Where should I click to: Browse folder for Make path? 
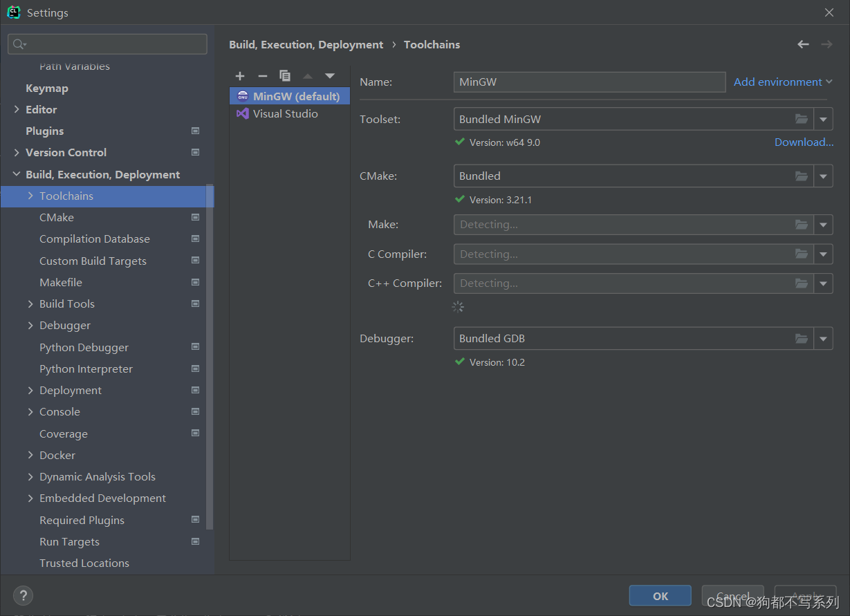[x=802, y=225]
